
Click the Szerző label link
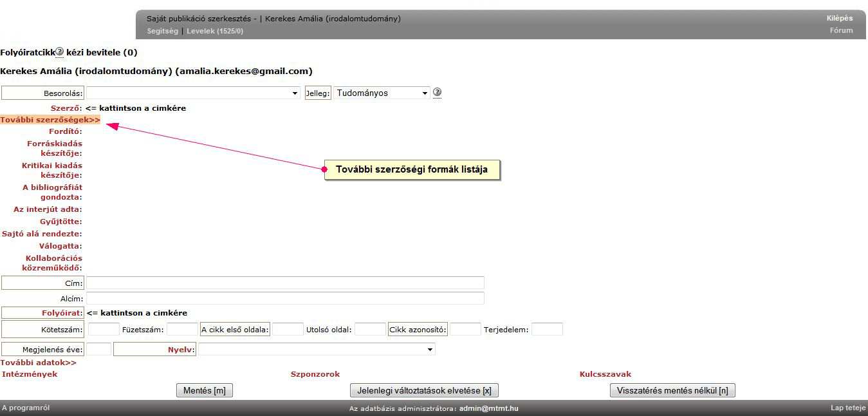coord(66,108)
